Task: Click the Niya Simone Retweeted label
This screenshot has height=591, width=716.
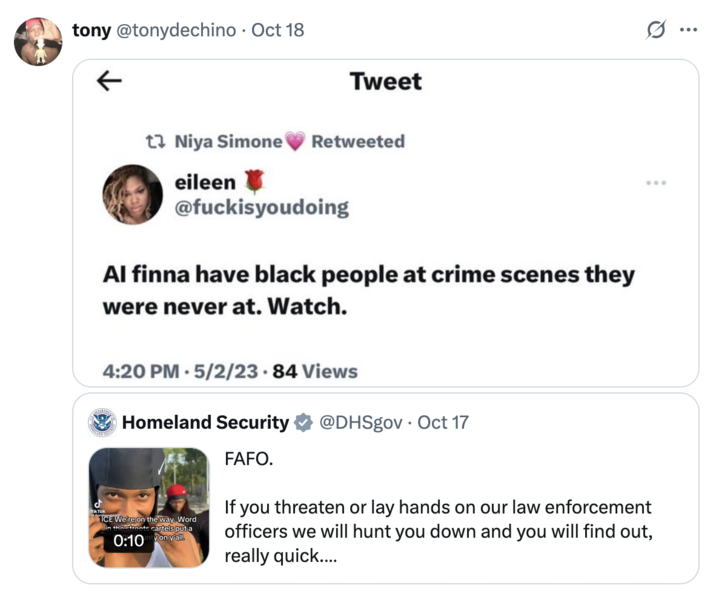Action: click(x=290, y=142)
